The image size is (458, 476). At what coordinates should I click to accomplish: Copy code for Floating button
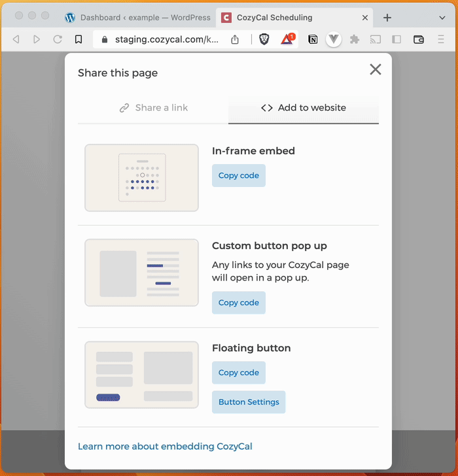(x=239, y=373)
